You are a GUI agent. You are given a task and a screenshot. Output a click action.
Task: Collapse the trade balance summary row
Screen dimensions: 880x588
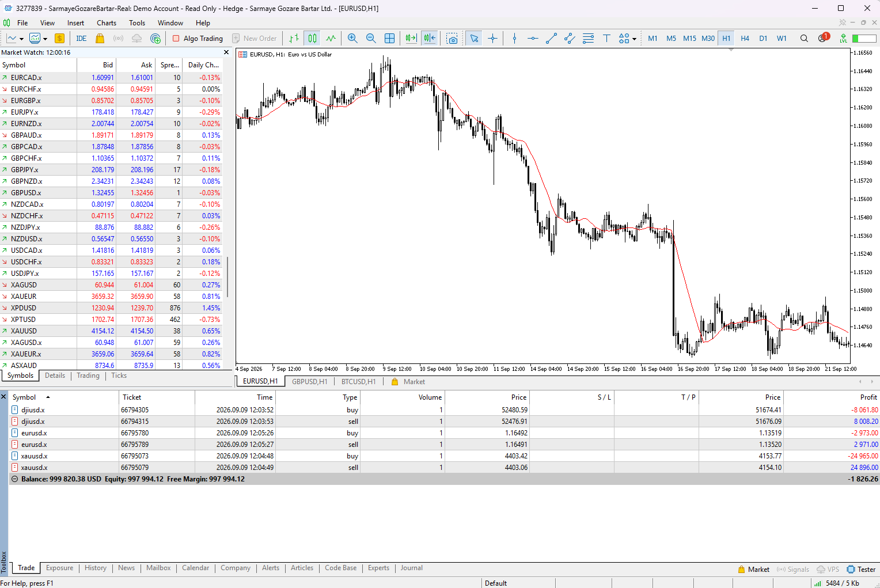14,479
